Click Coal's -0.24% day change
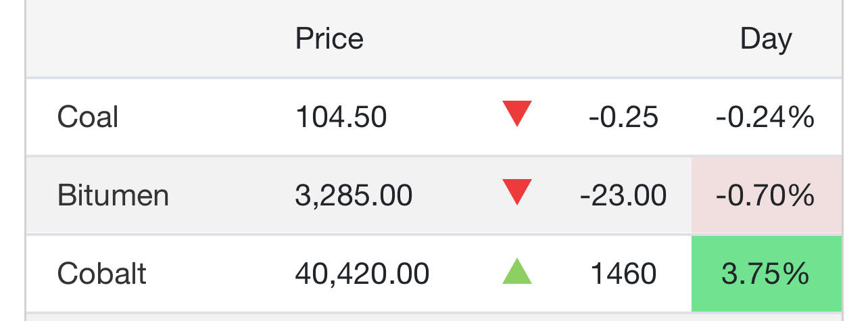The height and width of the screenshot is (321, 868). pyautogui.click(x=765, y=117)
